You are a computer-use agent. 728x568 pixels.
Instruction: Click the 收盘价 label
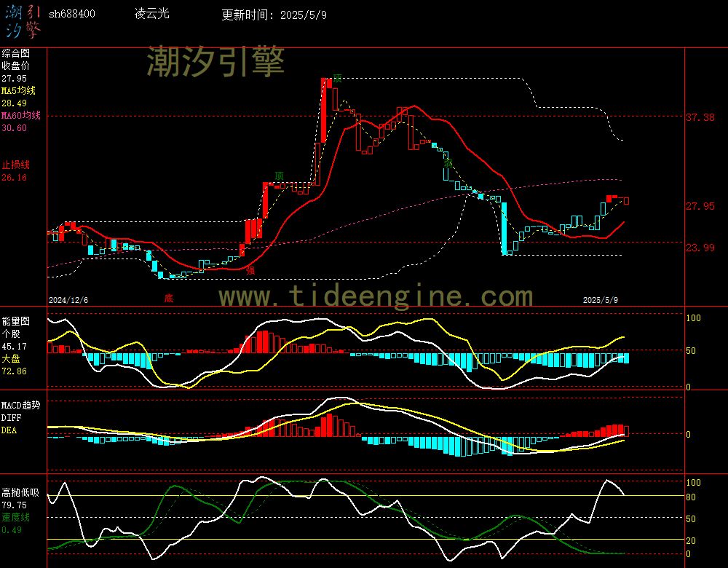point(16,66)
